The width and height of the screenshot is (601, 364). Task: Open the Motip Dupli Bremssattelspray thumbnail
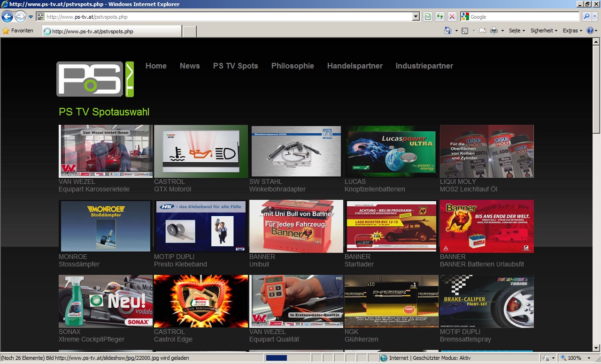[x=487, y=301]
